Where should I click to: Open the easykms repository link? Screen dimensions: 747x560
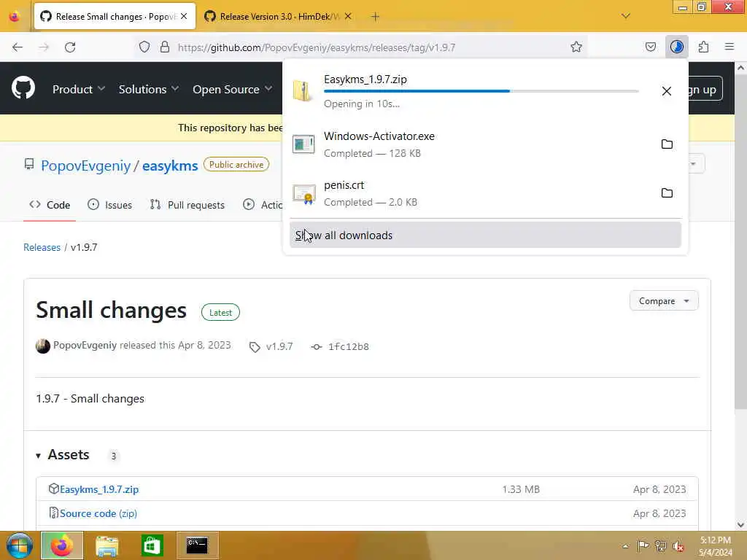(169, 166)
